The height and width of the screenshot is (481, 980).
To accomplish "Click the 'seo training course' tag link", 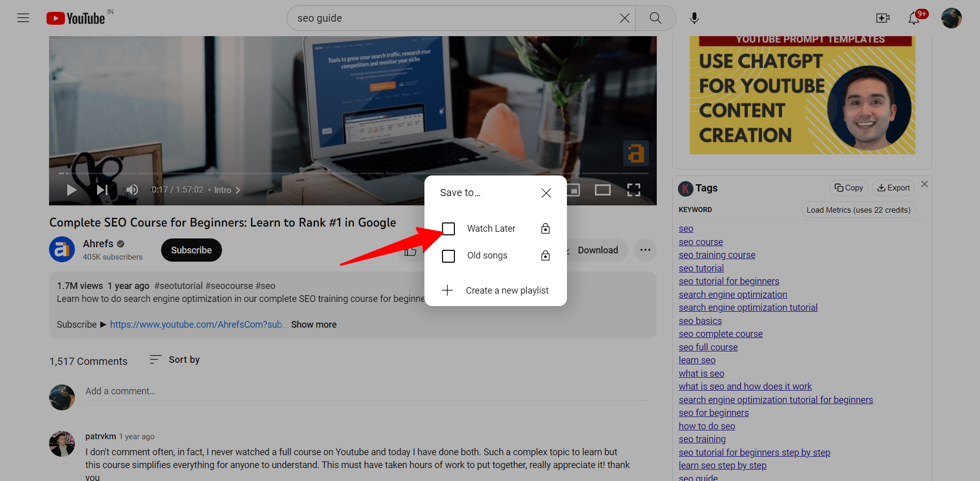I will pyautogui.click(x=717, y=255).
